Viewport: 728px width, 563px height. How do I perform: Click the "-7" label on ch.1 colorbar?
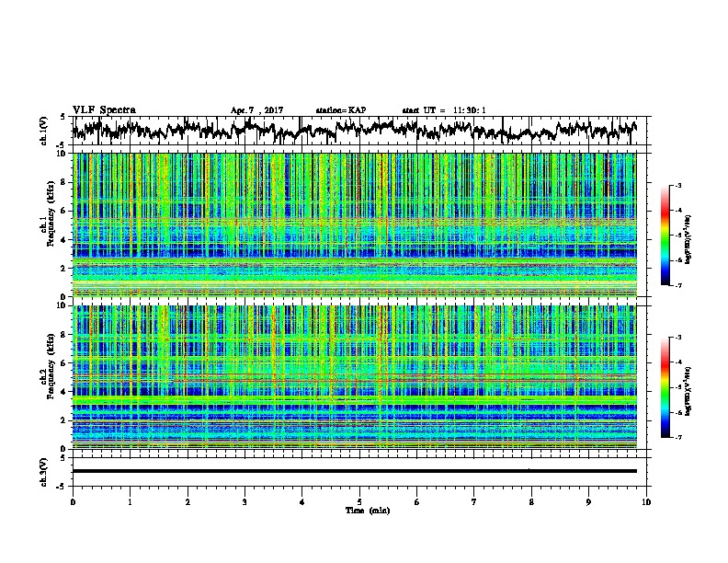[x=677, y=285]
